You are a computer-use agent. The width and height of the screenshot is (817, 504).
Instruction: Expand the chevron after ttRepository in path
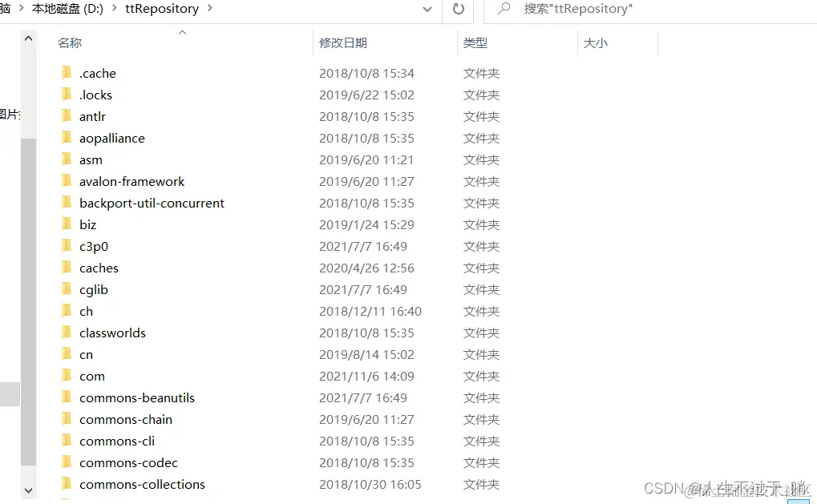coord(209,8)
